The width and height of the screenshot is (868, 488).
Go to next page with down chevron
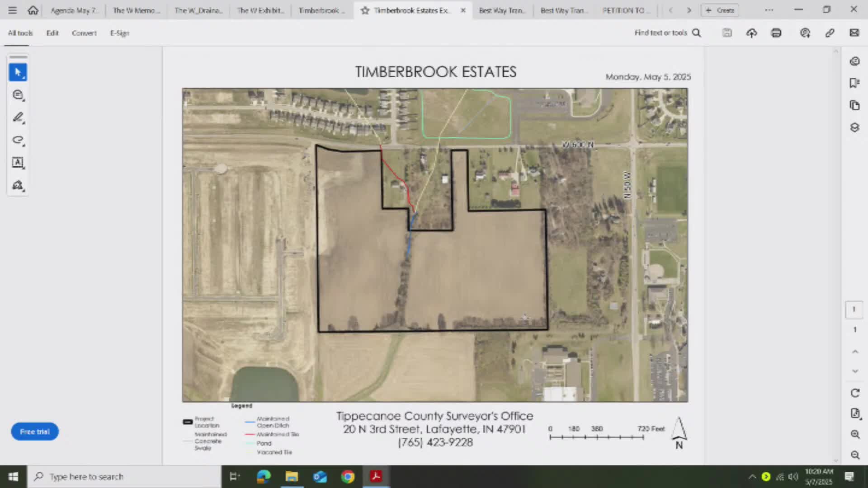pos(855,371)
